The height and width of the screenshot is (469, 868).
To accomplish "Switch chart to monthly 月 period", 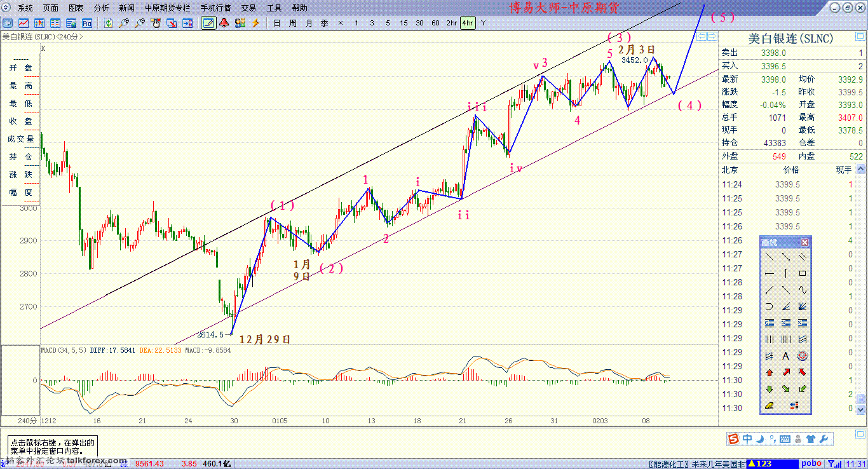I will [308, 23].
